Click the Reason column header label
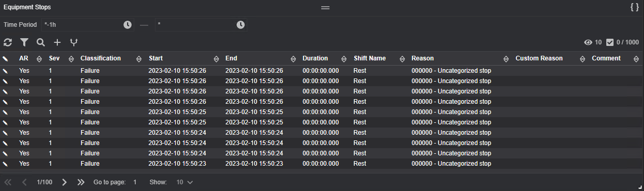This screenshot has height=191, width=644. click(x=422, y=58)
